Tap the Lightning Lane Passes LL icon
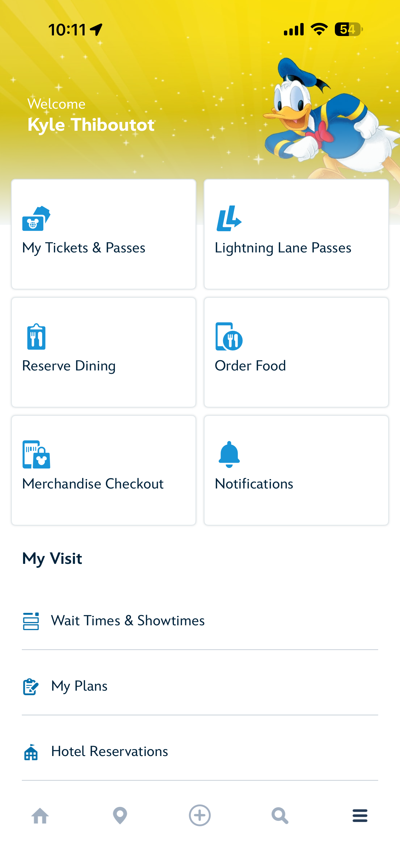Screen dimensions: 400x868 click(229, 219)
